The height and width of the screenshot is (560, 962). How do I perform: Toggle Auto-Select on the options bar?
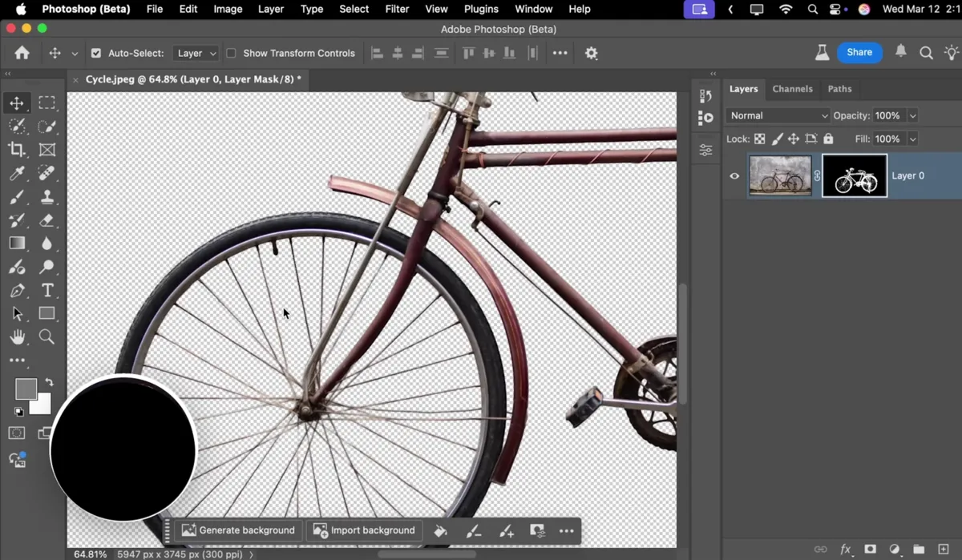click(96, 53)
